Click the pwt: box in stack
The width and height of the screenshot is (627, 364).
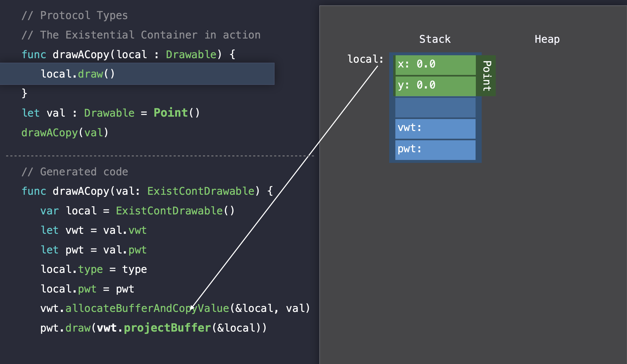tap(435, 150)
